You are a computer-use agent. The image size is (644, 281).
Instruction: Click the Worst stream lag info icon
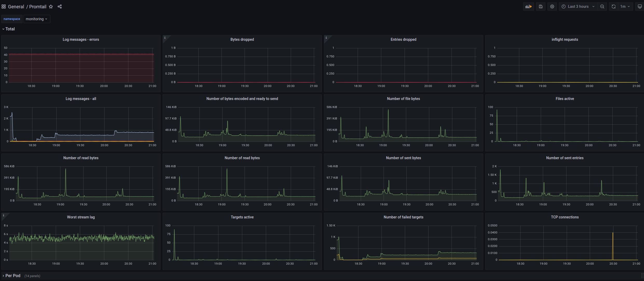pos(3,215)
